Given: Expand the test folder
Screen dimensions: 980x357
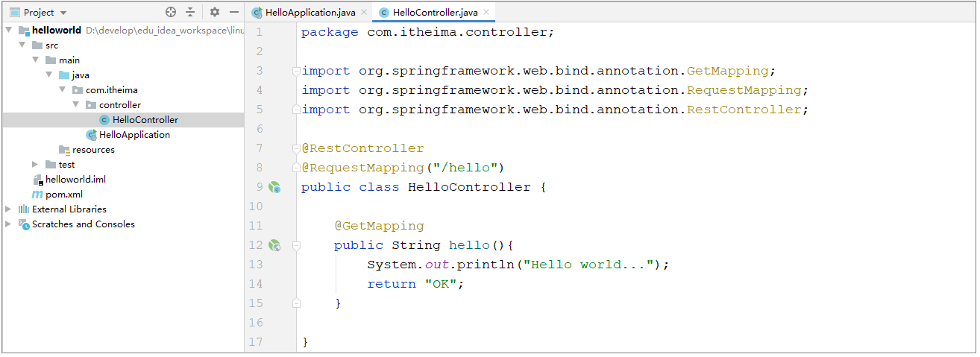Looking at the screenshot, I should (x=35, y=165).
